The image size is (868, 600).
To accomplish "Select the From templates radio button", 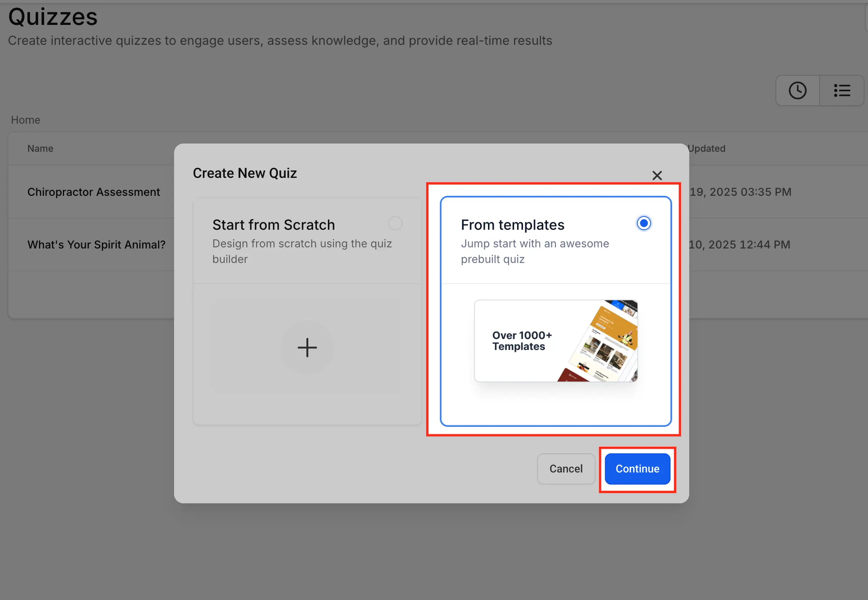I will pos(643,223).
